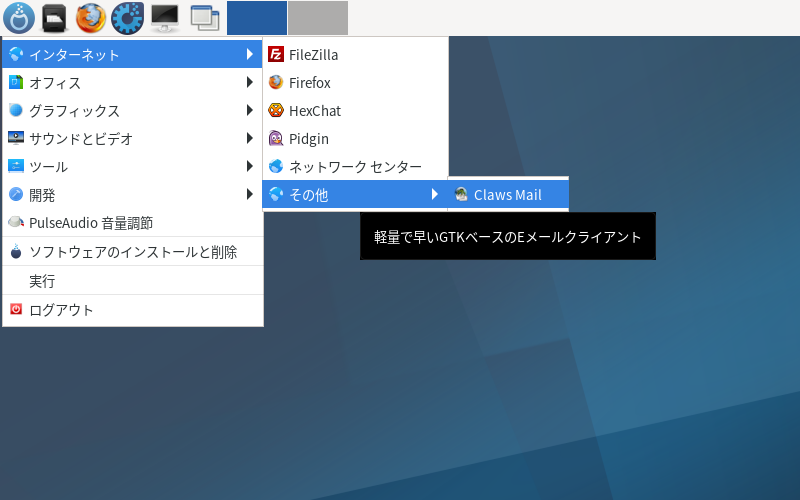
Task: Click the arrow next to その他
Action: coord(434,194)
